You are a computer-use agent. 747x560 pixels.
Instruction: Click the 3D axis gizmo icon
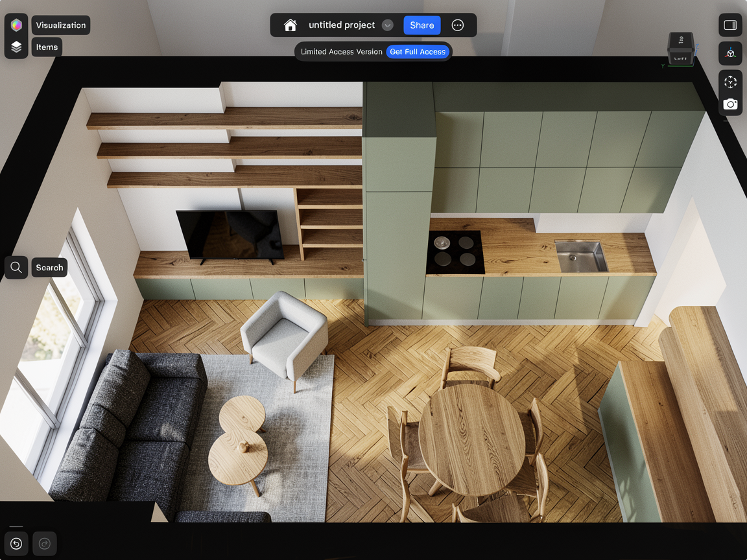[731, 54]
